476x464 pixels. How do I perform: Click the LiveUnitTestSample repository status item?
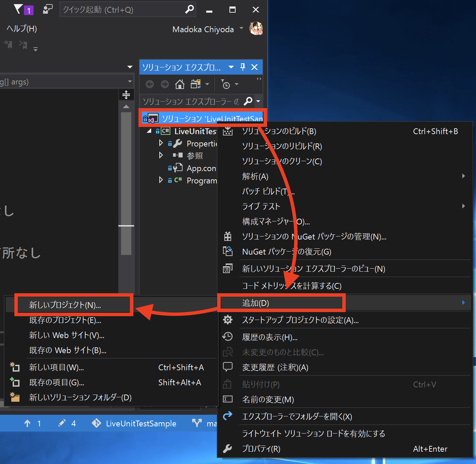tap(134, 423)
